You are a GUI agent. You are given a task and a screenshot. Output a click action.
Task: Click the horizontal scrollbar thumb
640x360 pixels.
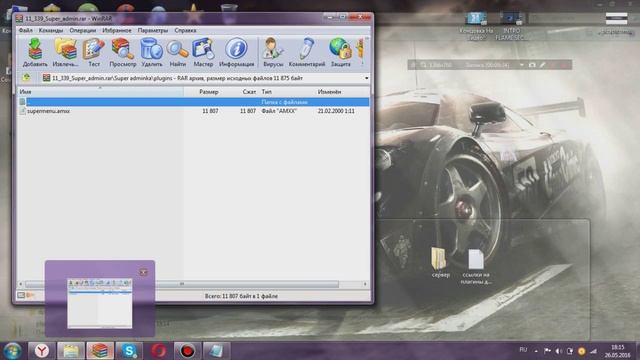(x=182, y=284)
